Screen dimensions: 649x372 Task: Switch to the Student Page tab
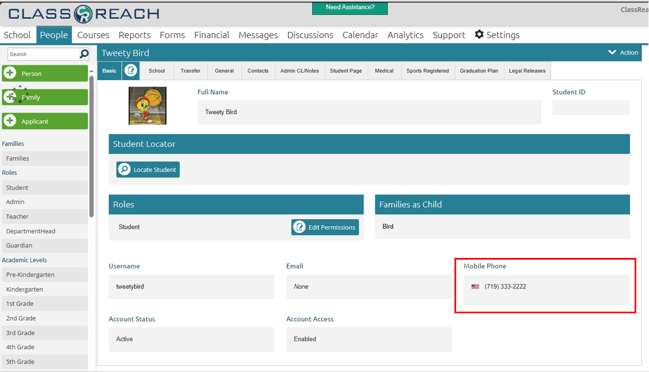tap(346, 71)
